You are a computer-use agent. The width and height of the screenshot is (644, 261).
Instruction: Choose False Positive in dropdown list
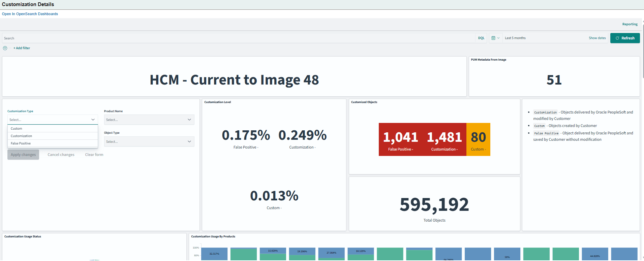(53, 143)
